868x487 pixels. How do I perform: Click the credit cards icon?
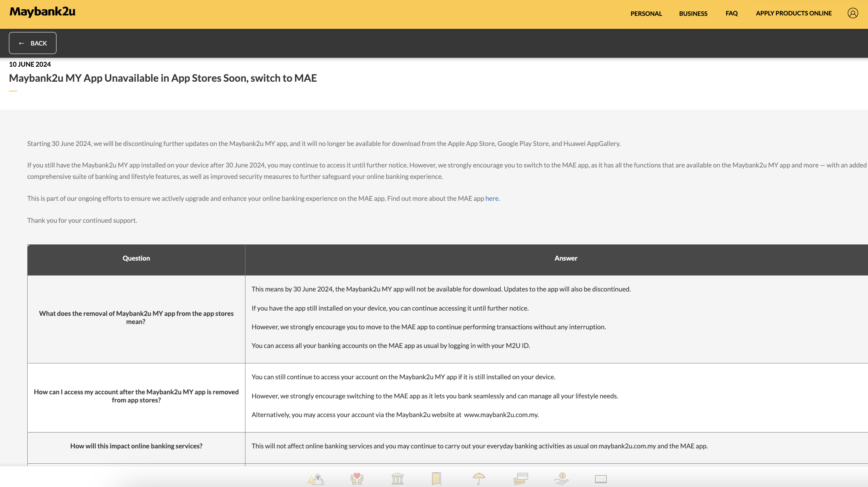click(521, 478)
